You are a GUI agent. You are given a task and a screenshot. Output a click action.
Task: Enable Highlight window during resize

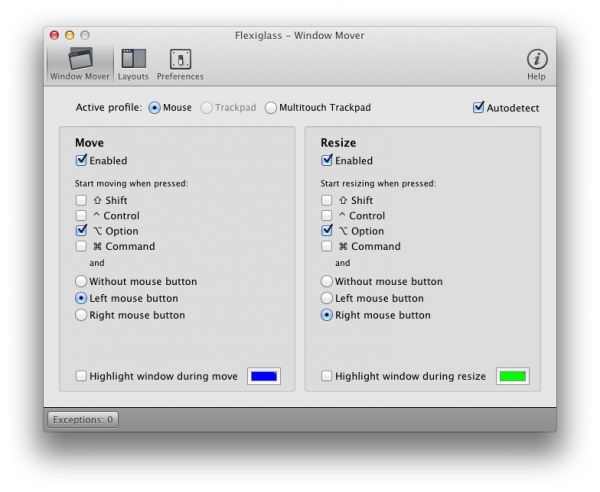point(327,376)
